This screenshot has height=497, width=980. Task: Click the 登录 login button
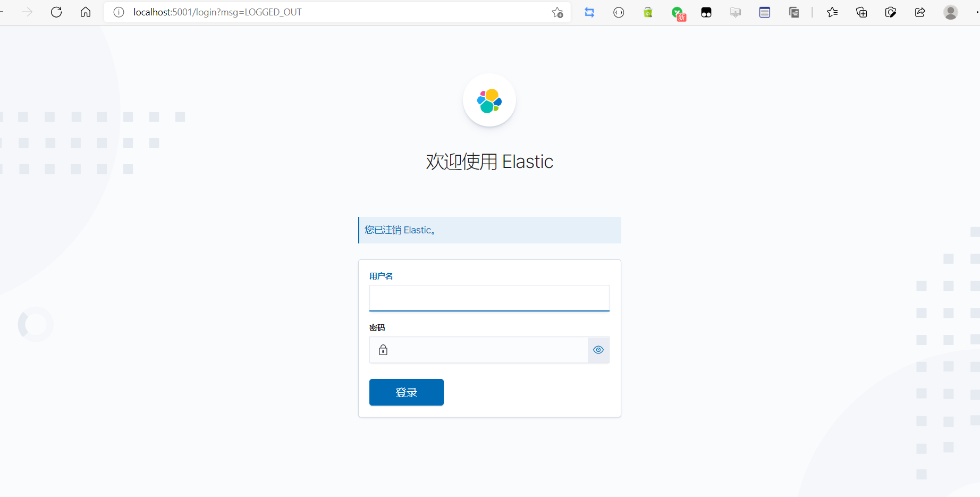click(x=407, y=392)
